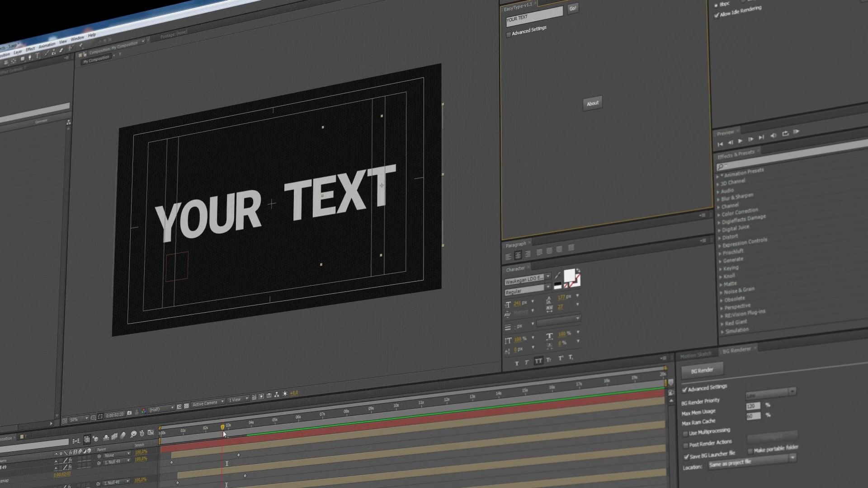This screenshot has width=868, height=488.
Task: Apply Superscript text style
Action: [561, 358]
